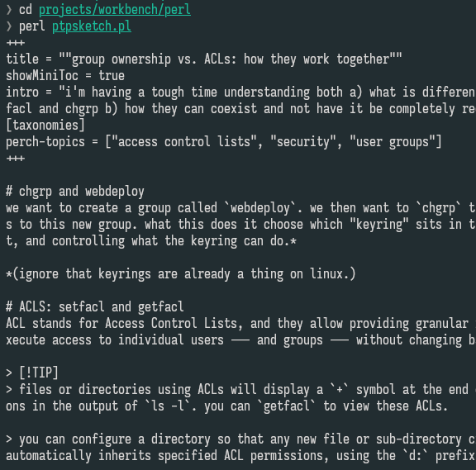The width and height of the screenshot is (476, 470).
Task: Click the `getfacl` inline code text
Action: pos(287,406)
